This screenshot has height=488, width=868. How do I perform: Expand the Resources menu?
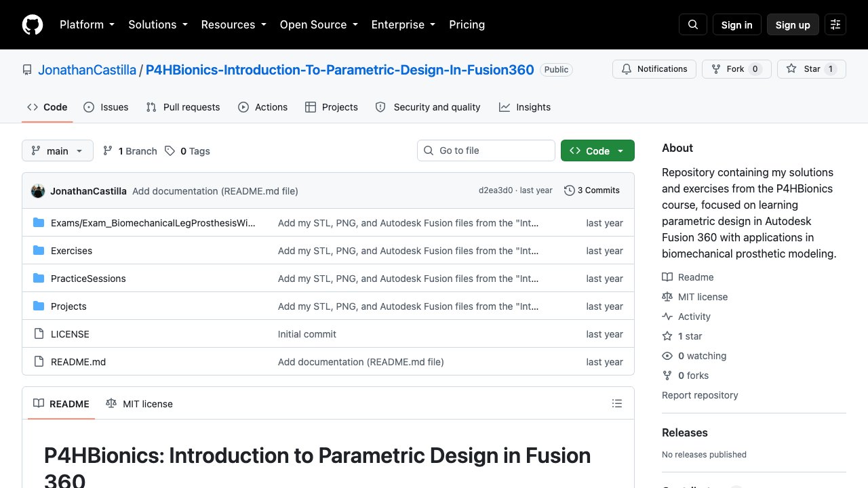(233, 24)
